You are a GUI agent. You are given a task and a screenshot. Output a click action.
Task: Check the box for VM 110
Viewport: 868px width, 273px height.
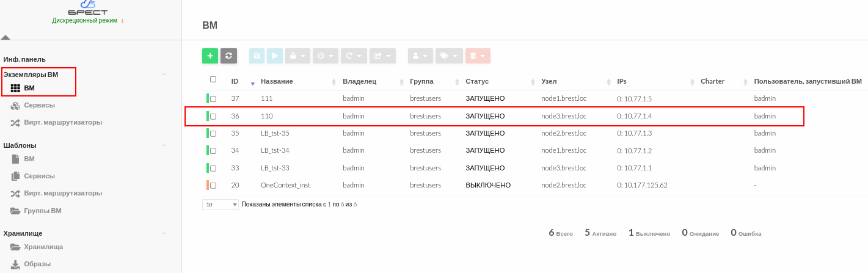(213, 116)
